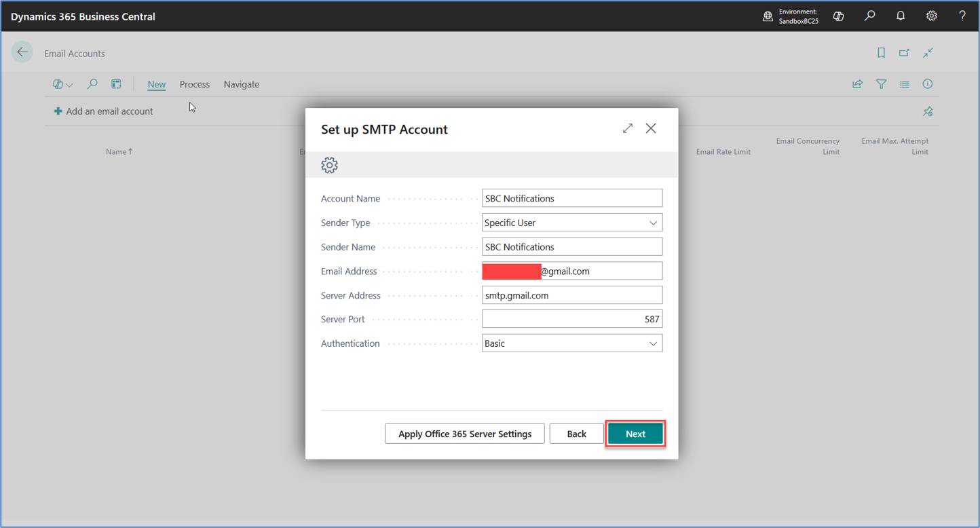Open the Sender Type dropdown
The height and width of the screenshot is (528, 980).
pyautogui.click(x=572, y=223)
